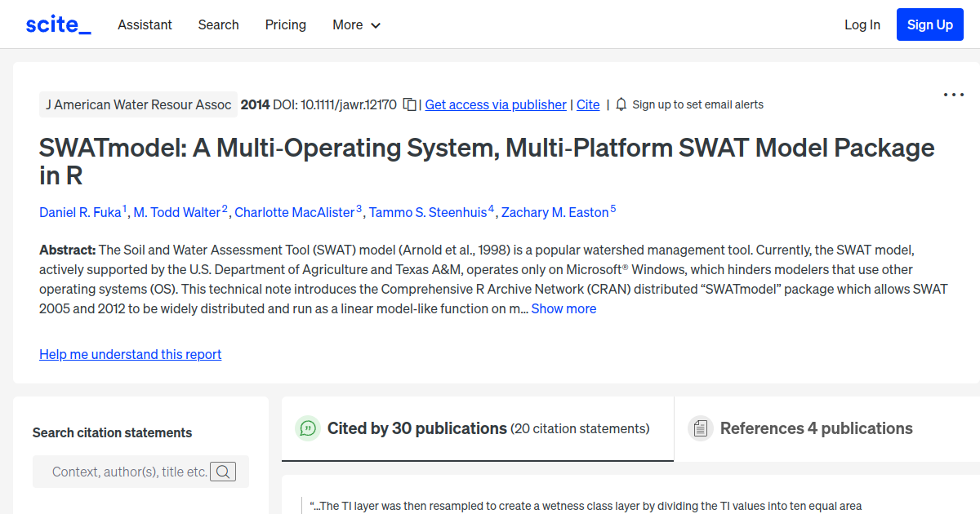Open author Daniel R. Fuka's profile
This screenshot has height=514, width=980.
[x=81, y=212]
